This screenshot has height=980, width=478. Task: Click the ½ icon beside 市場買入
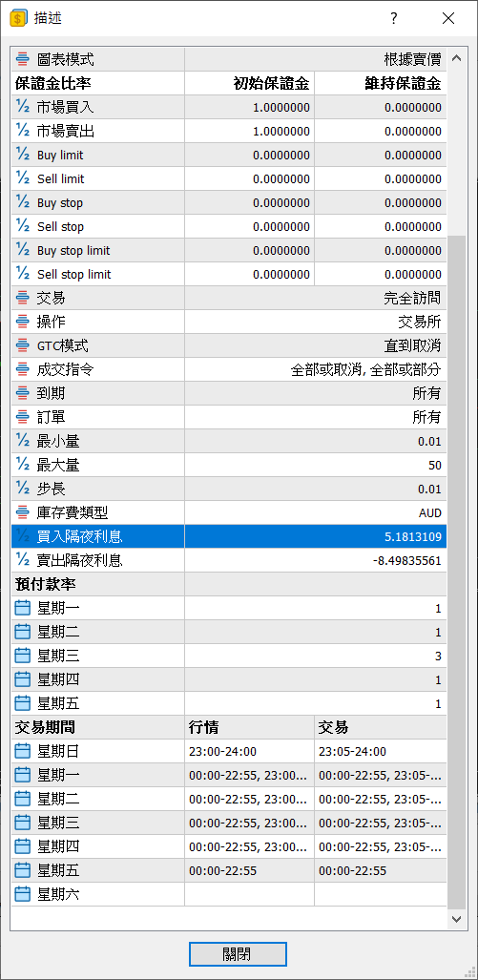tap(23, 107)
